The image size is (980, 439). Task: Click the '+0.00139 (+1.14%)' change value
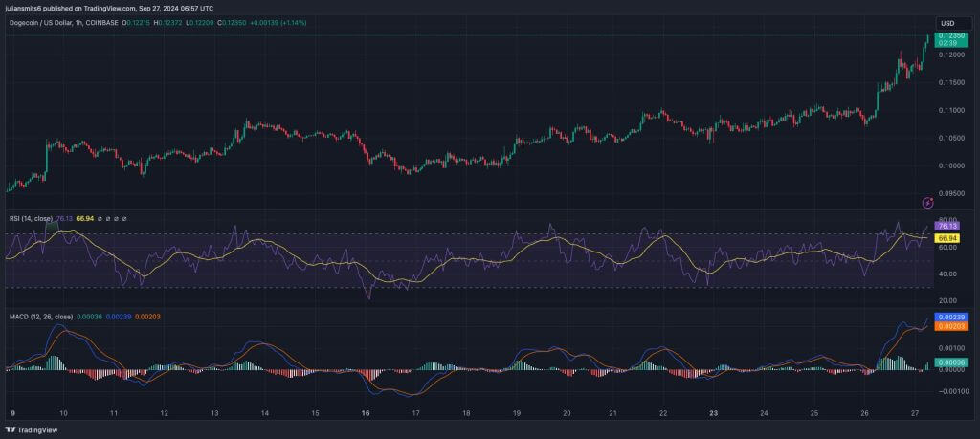click(x=278, y=23)
